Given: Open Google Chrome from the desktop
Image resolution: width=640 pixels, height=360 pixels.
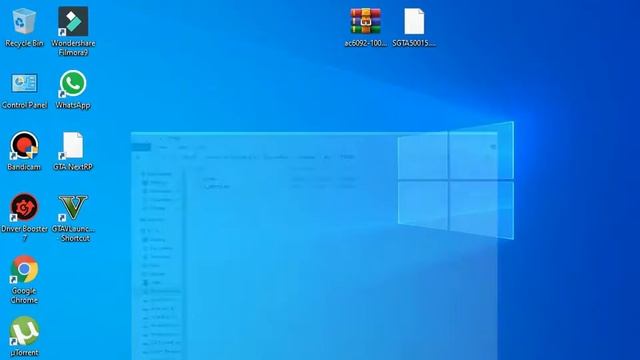Looking at the screenshot, I should 24,269.
